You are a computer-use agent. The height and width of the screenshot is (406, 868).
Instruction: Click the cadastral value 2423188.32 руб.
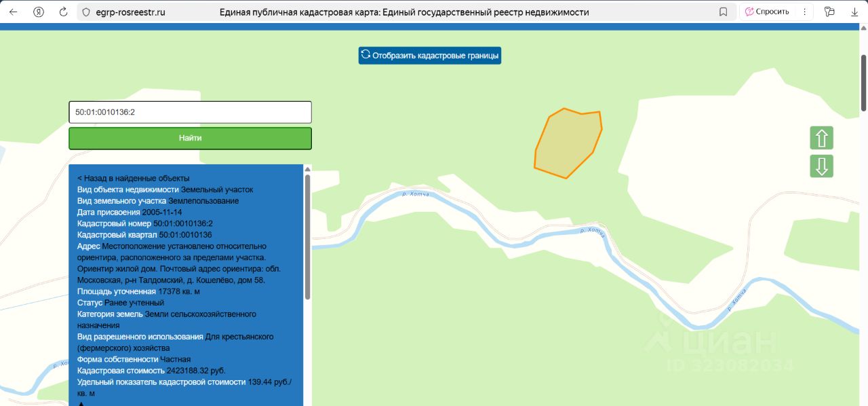point(196,371)
